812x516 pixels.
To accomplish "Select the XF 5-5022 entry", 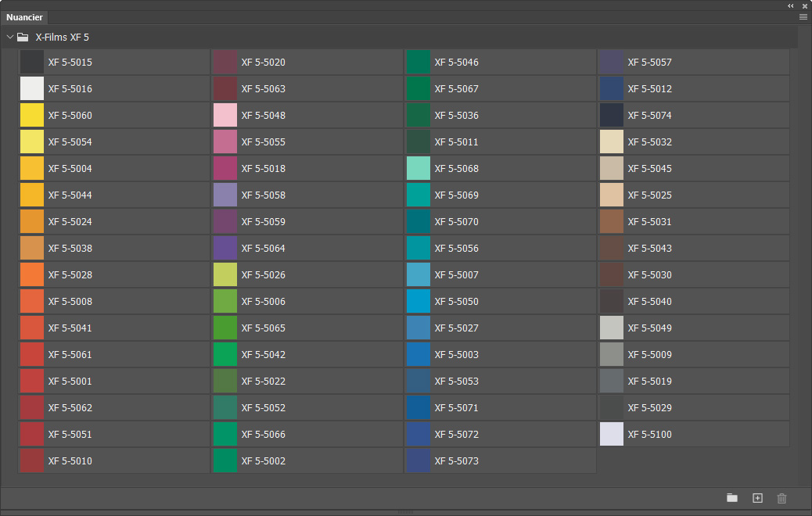I will point(307,381).
